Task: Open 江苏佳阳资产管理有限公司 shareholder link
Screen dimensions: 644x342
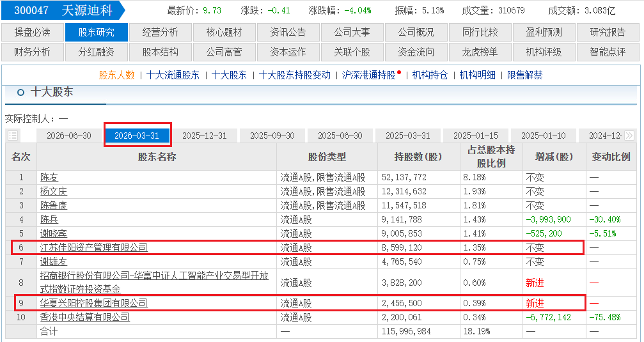Action: 93,247
